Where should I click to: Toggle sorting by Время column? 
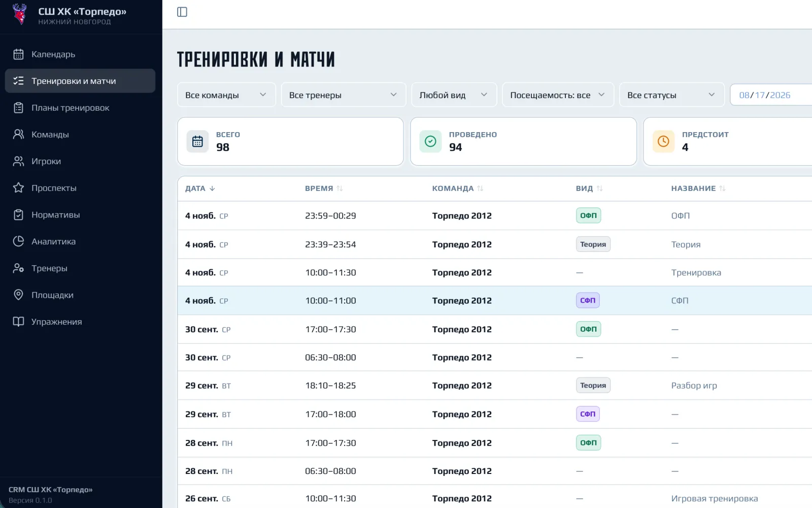point(324,188)
